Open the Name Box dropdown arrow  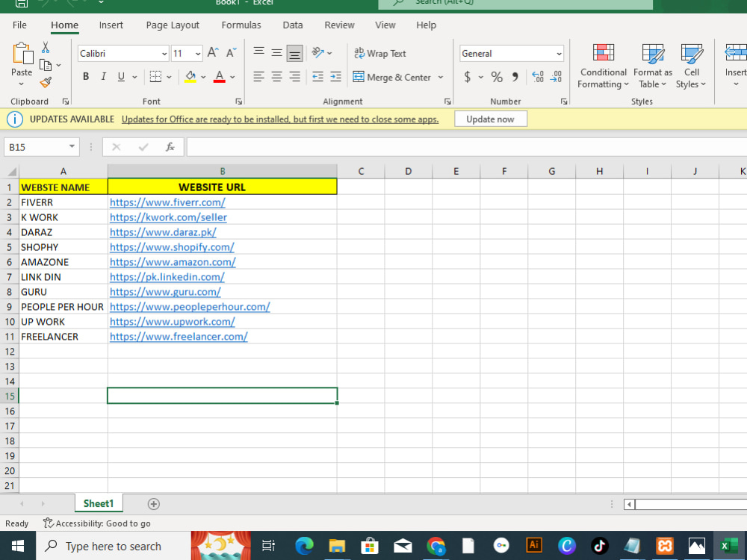72,146
